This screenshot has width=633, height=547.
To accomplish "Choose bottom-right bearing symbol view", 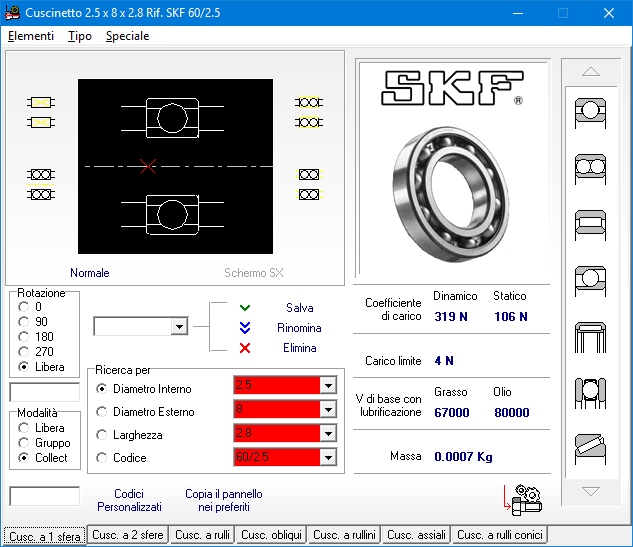I will [x=309, y=195].
